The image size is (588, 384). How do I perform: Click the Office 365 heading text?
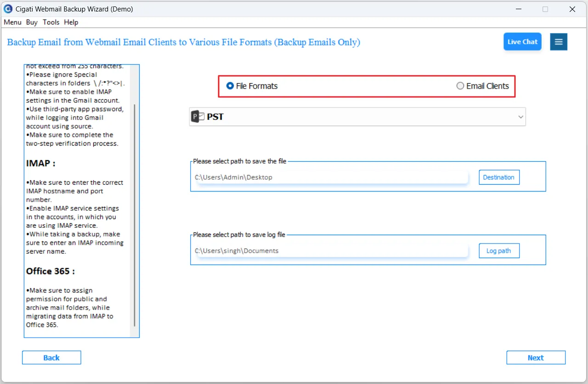click(51, 271)
